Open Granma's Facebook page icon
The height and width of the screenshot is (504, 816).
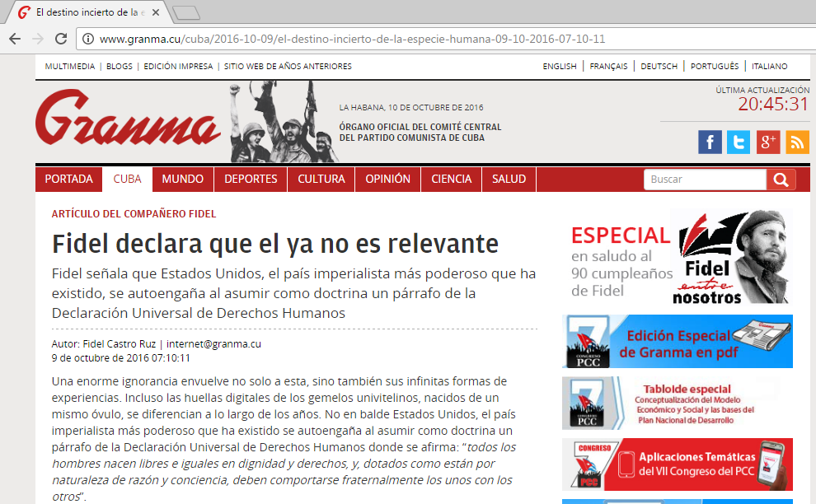click(x=710, y=142)
